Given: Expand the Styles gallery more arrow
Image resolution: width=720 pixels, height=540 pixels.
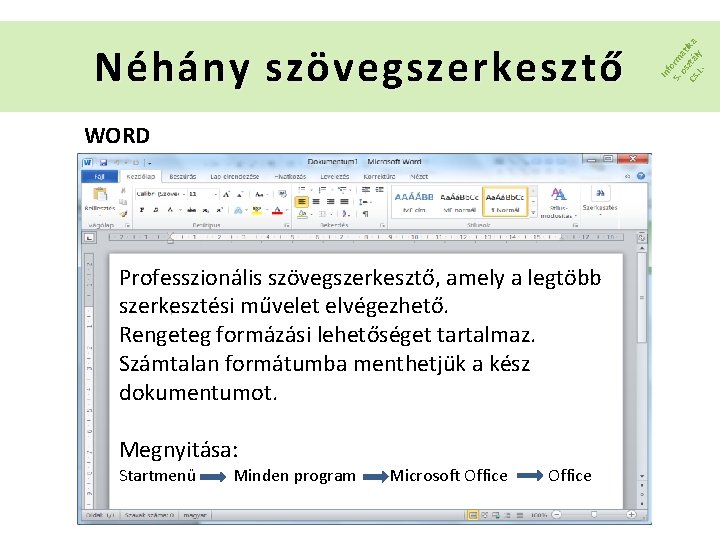Looking at the screenshot, I should coord(534,213).
